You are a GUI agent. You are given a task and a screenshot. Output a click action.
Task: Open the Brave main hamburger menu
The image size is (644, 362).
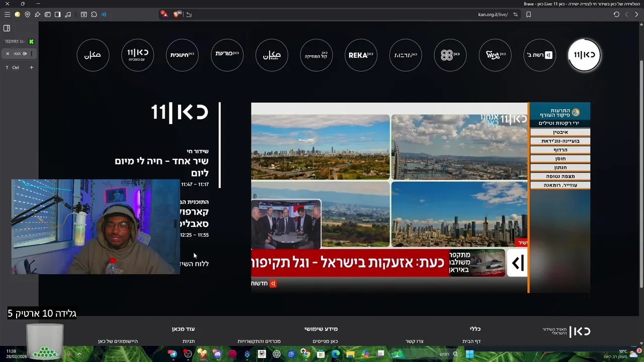pyautogui.click(x=7, y=15)
